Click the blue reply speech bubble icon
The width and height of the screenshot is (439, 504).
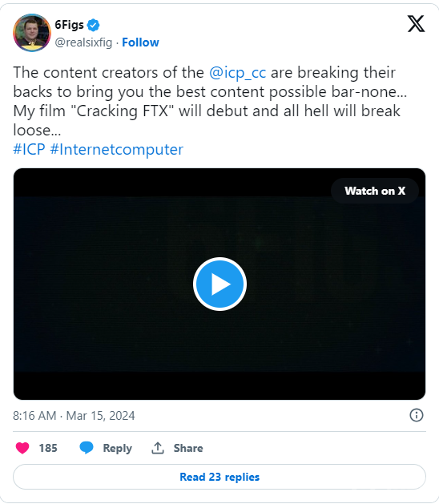click(87, 447)
